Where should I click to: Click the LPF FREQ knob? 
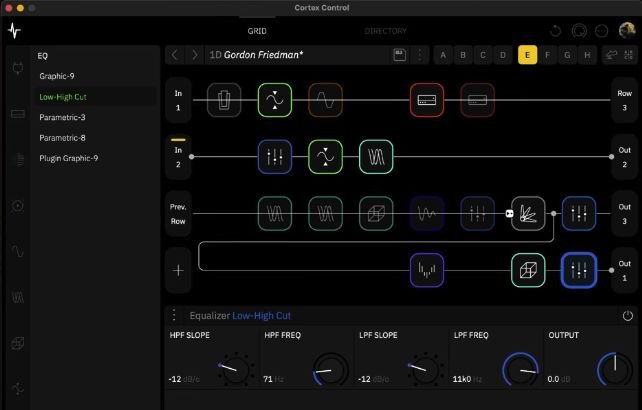(x=521, y=369)
